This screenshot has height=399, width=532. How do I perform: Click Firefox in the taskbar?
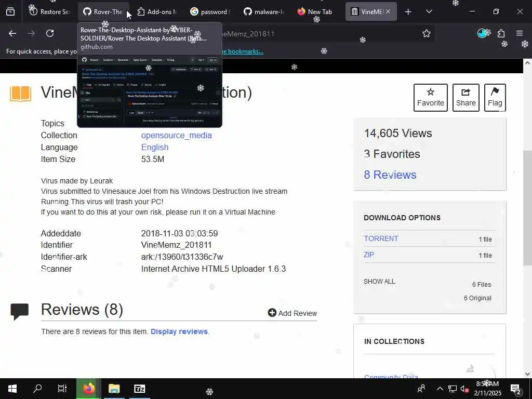tap(88, 389)
